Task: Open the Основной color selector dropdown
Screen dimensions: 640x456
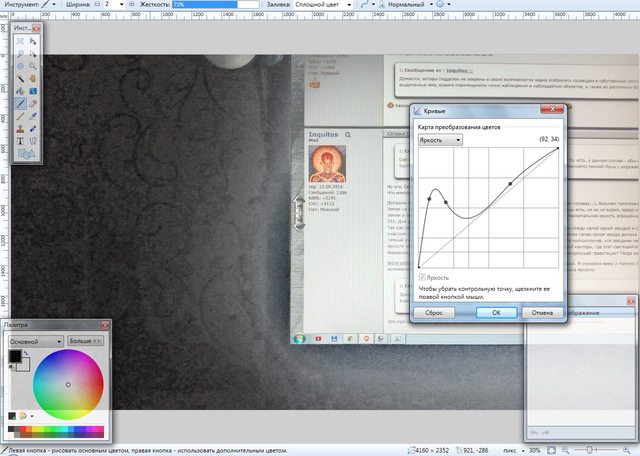Action: tap(36, 341)
